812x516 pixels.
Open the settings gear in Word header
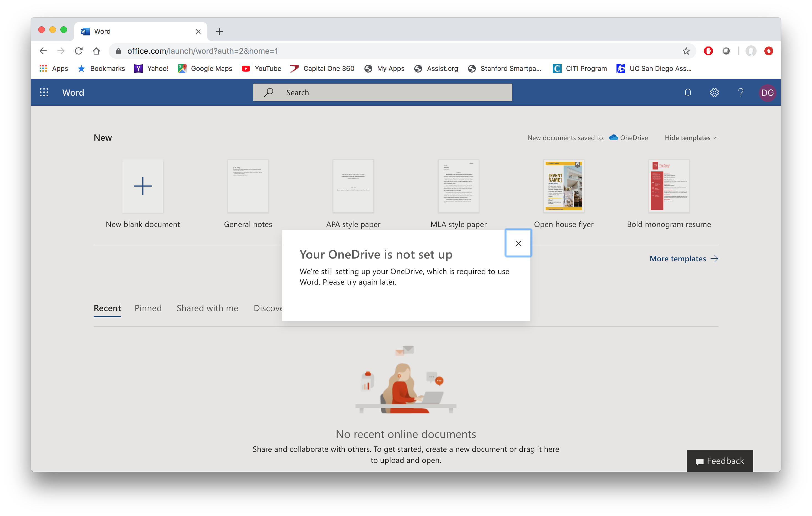pos(714,92)
